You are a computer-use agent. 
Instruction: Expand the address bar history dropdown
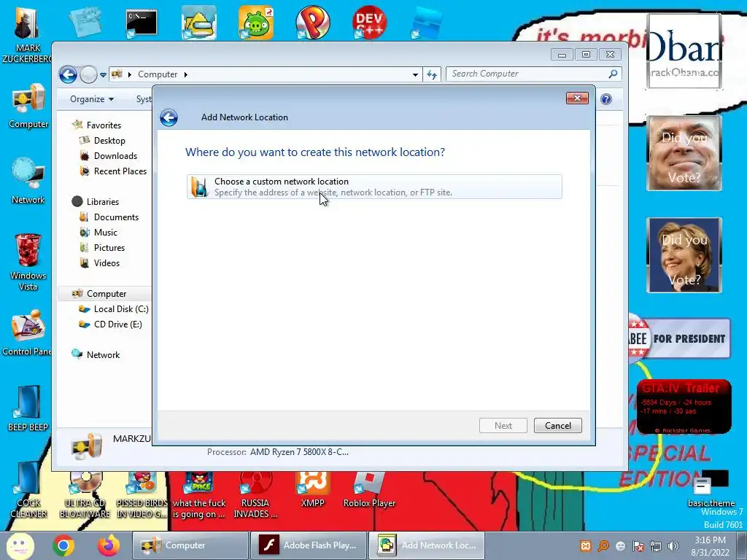click(x=415, y=75)
